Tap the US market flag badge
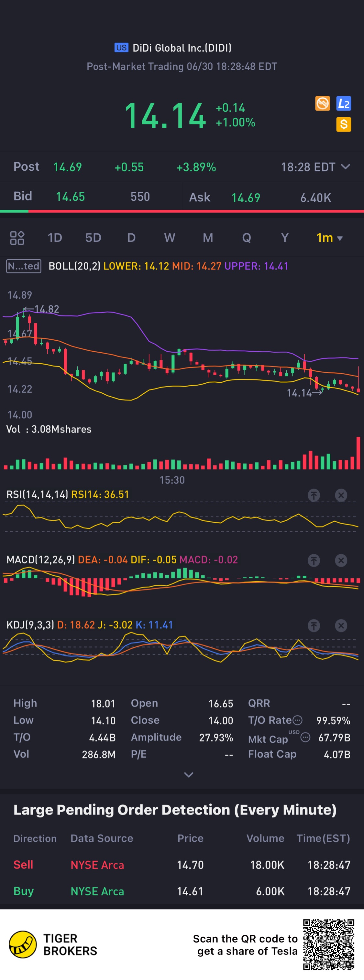364x980 pixels. click(x=121, y=48)
